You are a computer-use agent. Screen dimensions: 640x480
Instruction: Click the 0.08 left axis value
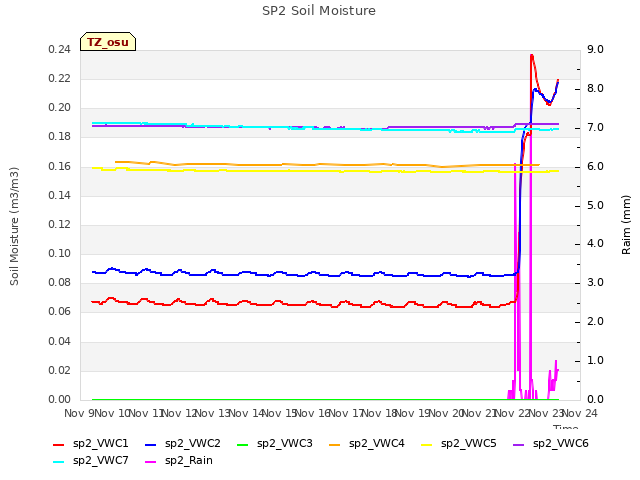click(x=60, y=282)
